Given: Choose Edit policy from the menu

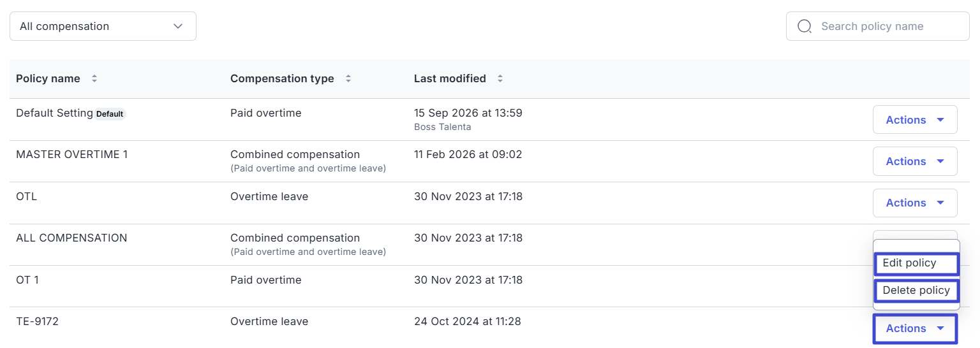Looking at the screenshot, I should point(916,263).
